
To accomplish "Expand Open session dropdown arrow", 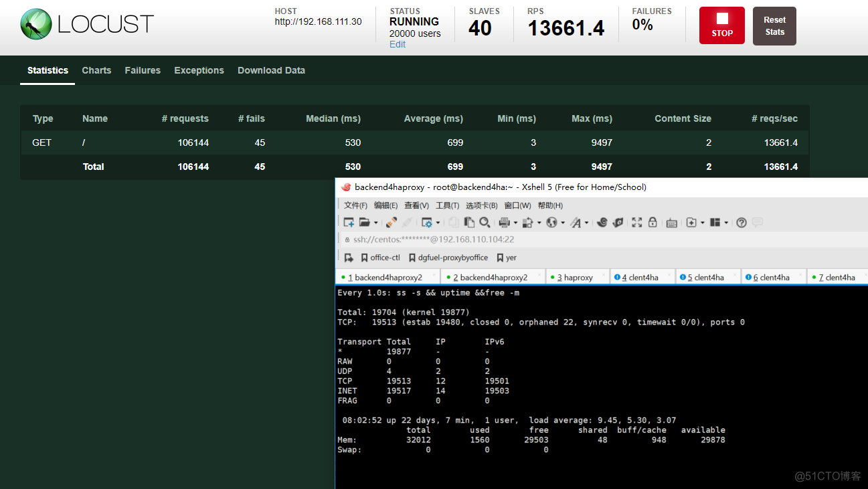I will coord(375,223).
